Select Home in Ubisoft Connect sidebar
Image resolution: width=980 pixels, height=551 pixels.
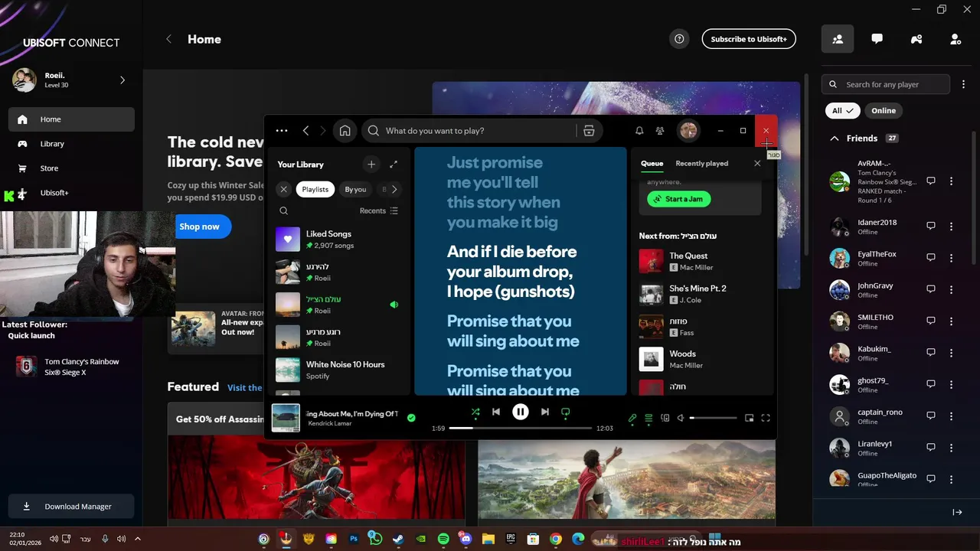click(71, 119)
